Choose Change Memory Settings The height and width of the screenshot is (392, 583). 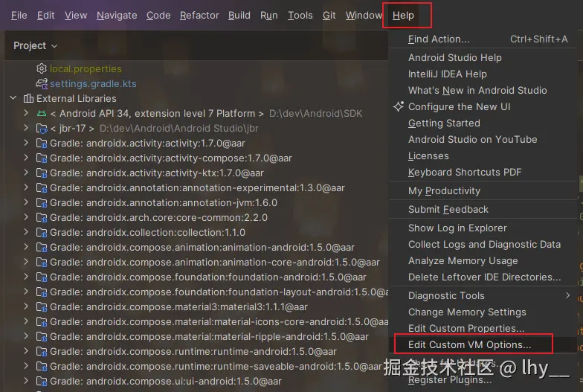tap(483, 312)
